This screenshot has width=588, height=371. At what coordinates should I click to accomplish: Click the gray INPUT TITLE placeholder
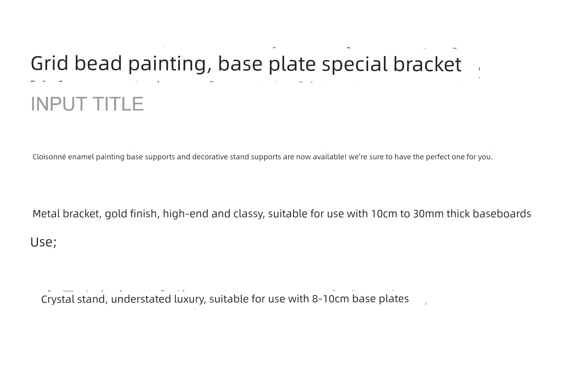tap(87, 104)
